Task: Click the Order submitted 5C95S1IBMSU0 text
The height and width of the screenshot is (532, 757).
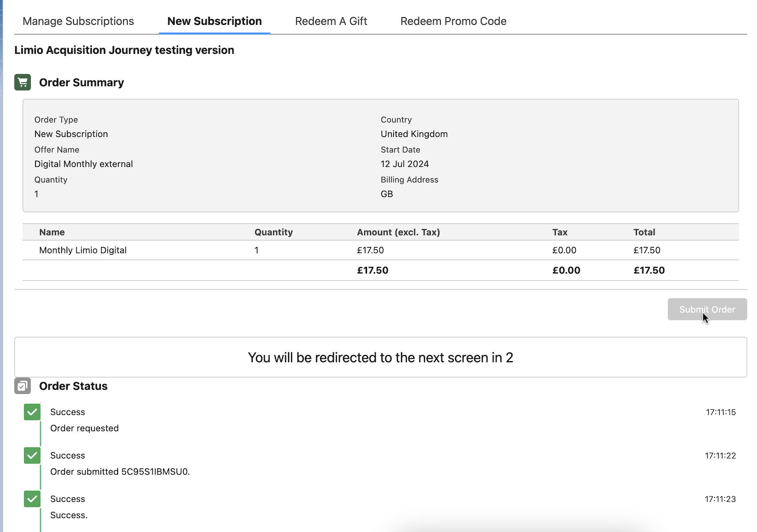Action: (120, 472)
